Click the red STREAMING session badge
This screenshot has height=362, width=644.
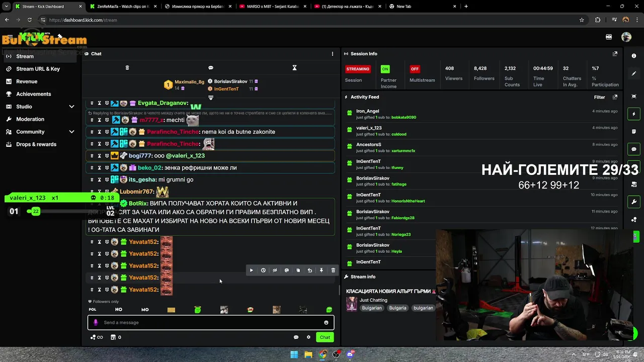pos(358,69)
